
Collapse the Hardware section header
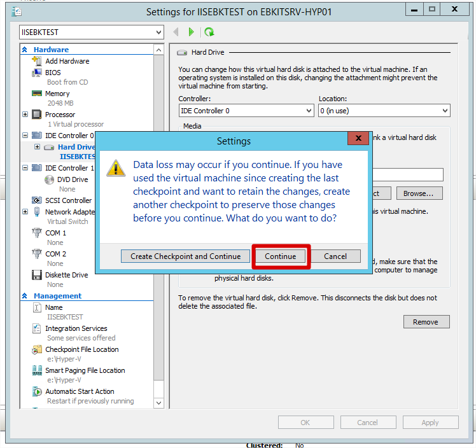coord(25,50)
